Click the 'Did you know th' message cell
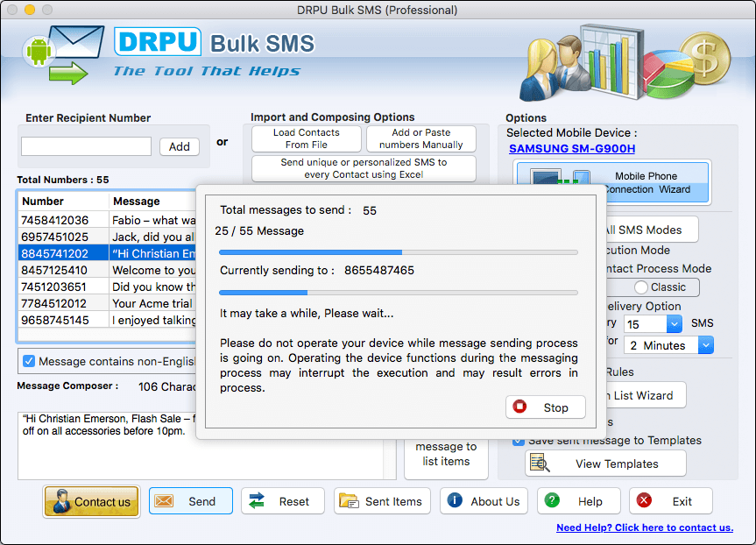 click(x=152, y=287)
